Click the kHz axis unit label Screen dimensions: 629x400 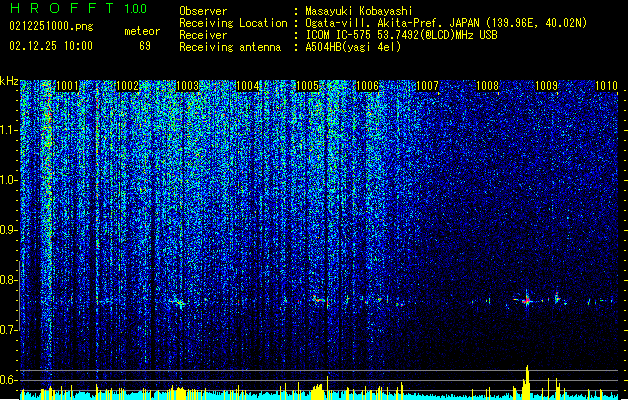9,81
